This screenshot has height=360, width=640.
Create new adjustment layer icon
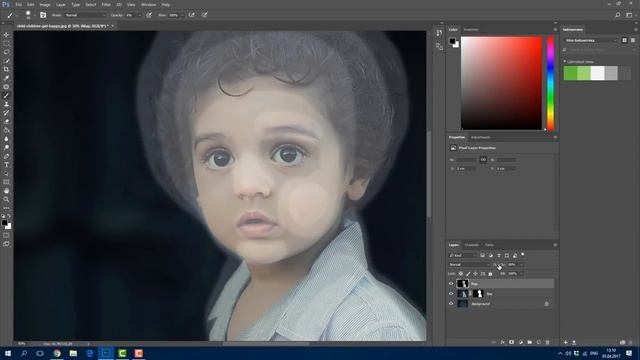point(521,342)
